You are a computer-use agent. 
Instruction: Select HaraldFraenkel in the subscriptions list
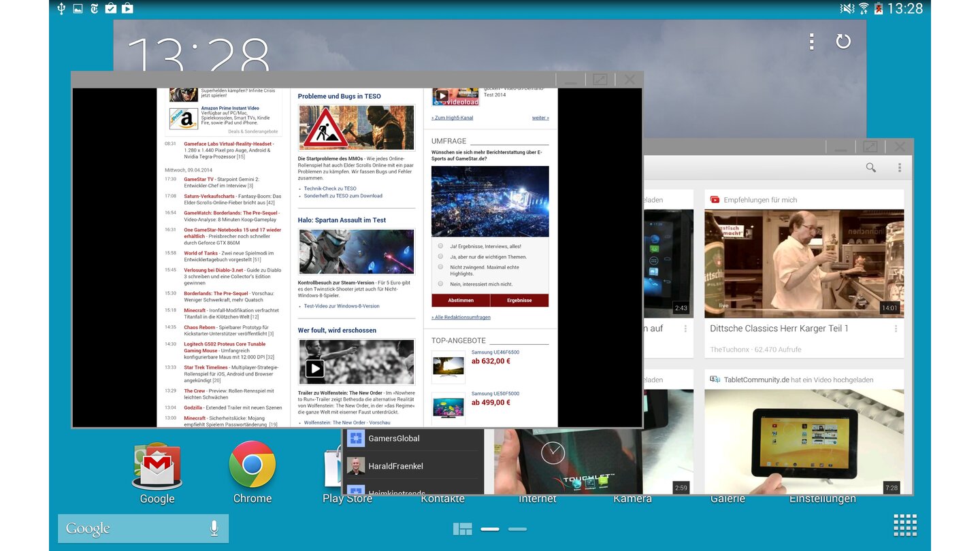click(x=412, y=466)
